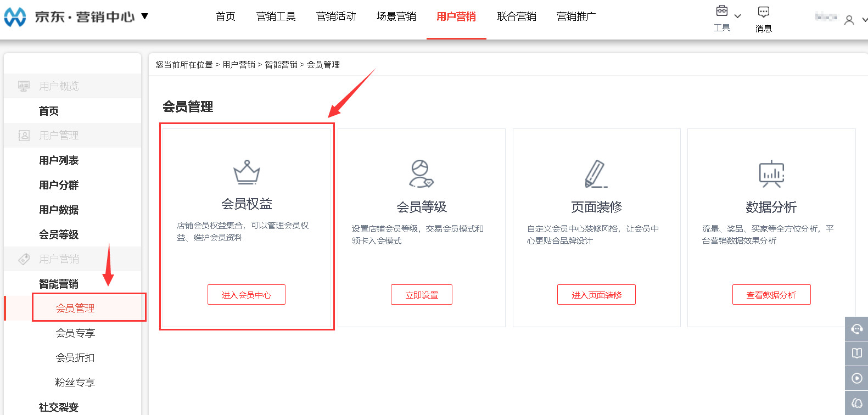Open the book guide floating icon
Viewport: 868px width, 415px height.
point(856,354)
